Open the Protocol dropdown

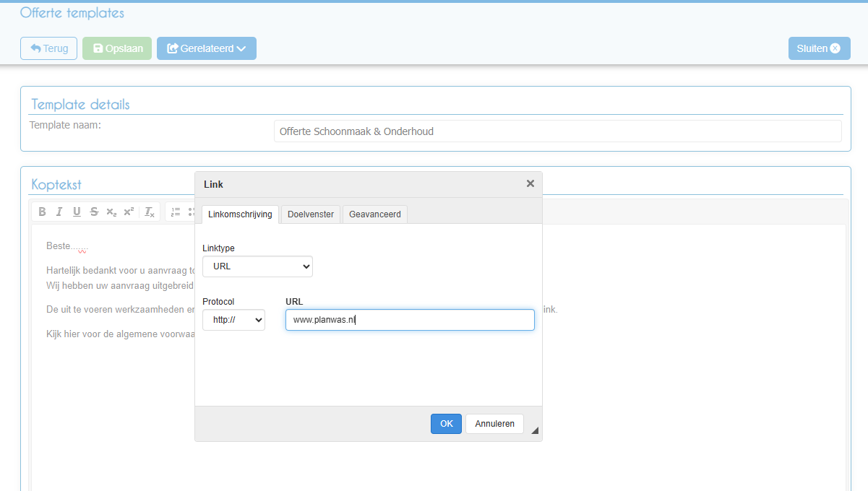233,320
